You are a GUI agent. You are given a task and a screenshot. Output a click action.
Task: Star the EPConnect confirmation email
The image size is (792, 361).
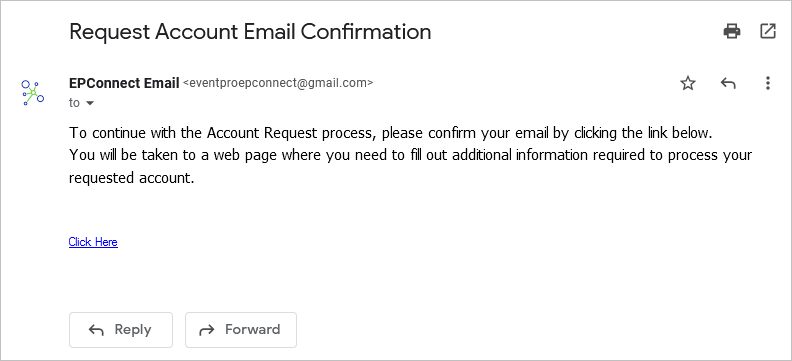point(688,83)
